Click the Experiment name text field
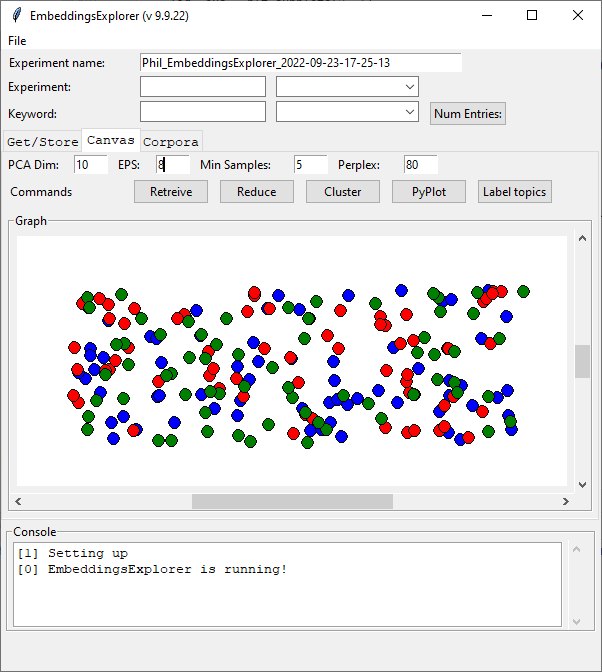The width and height of the screenshot is (602, 672). [300, 63]
